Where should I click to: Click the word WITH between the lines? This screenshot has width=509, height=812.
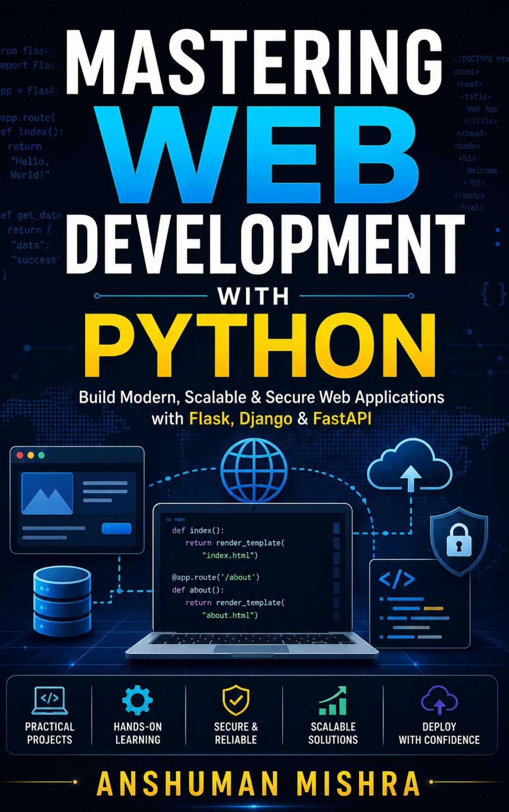[253, 296]
